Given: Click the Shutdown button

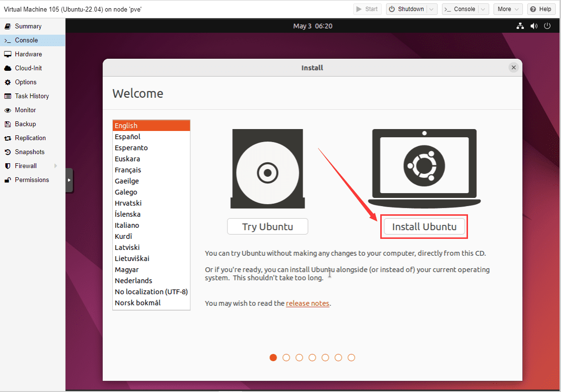Looking at the screenshot, I should pyautogui.click(x=407, y=9).
